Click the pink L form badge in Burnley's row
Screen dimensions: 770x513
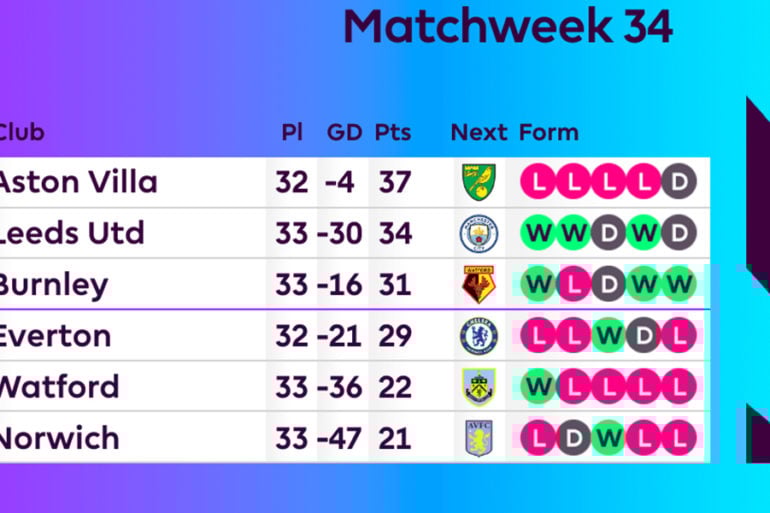click(573, 284)
